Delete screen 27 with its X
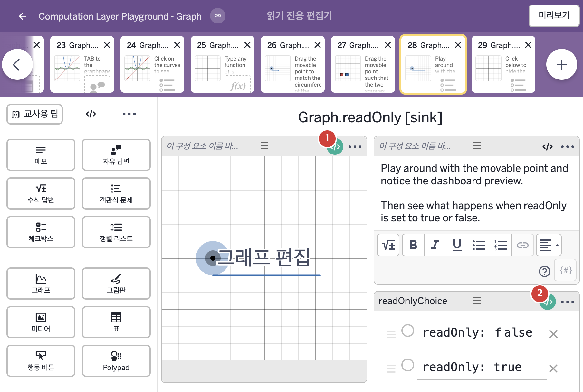The height and width of the screenshot is (392, 583). [388, 45]
